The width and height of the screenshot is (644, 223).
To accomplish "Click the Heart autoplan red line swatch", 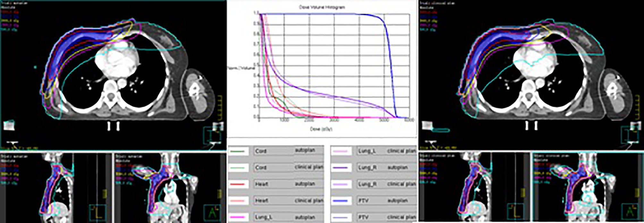I will (238, 184).
